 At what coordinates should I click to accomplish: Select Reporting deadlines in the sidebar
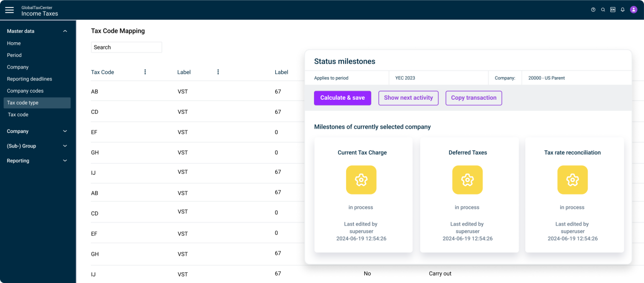[x=30, y=79]
